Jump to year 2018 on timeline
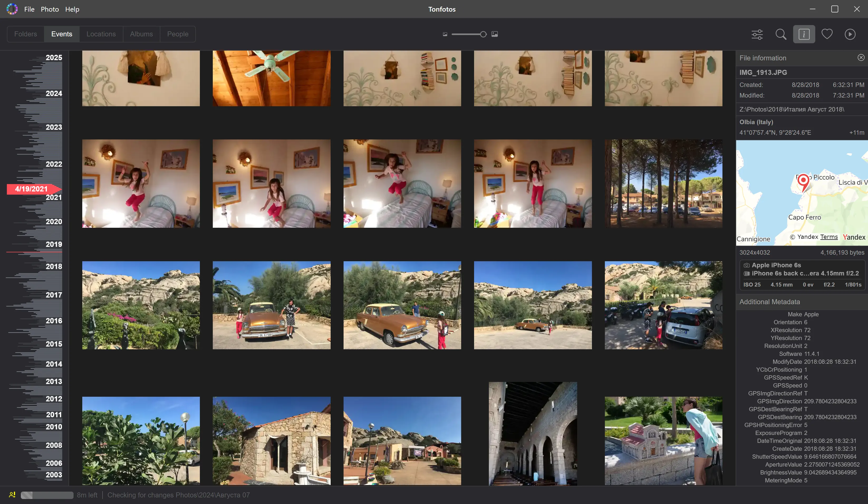868x504 pixels. (54, 266)
